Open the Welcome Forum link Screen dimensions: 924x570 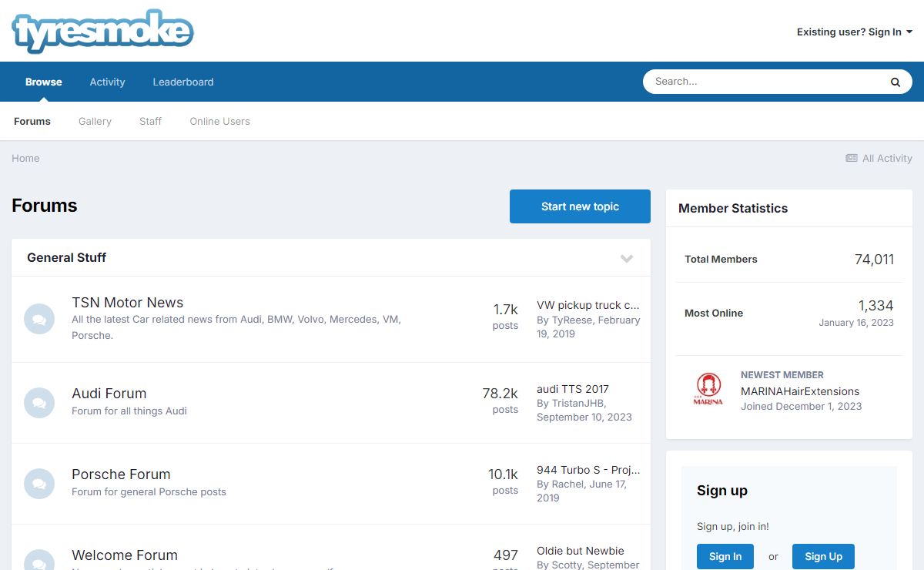(x=125, y=555)
